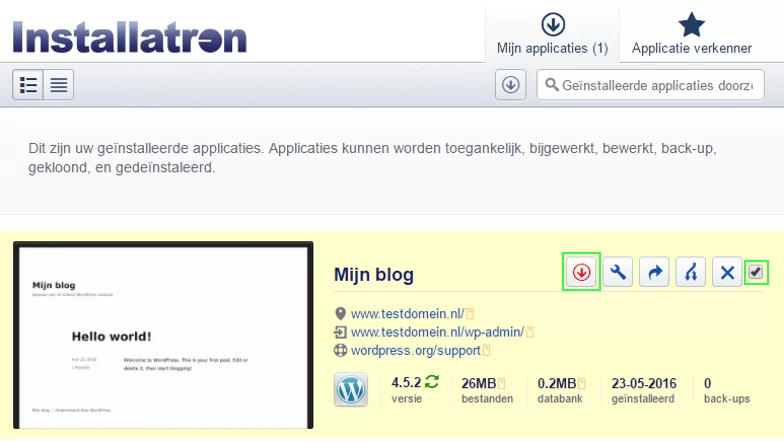Click the clone icon for Mijn blog

pos(691,272)
